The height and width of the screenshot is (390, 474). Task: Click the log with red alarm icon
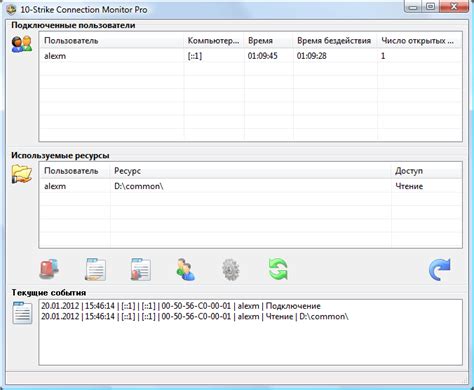coord(141,269)
